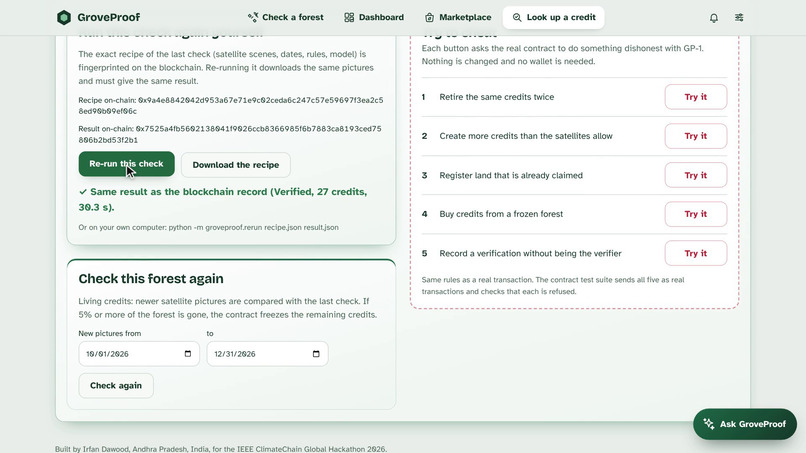Try it for Record a verification without being verifier
This screenshot has width=806, height=453.
695,253
